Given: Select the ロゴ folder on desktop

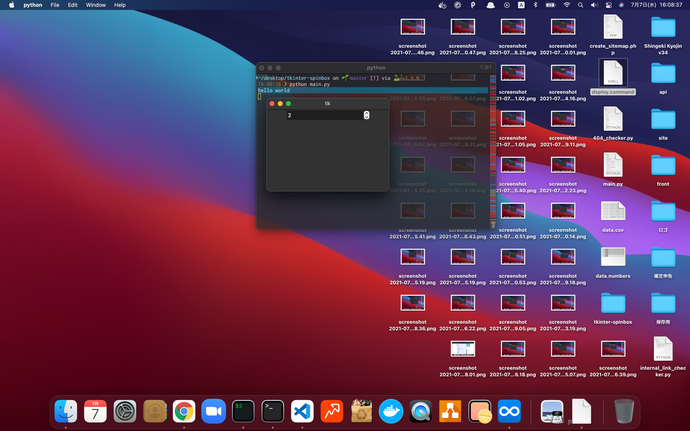Looking at the screenshot, I should (x=663, y=216).
